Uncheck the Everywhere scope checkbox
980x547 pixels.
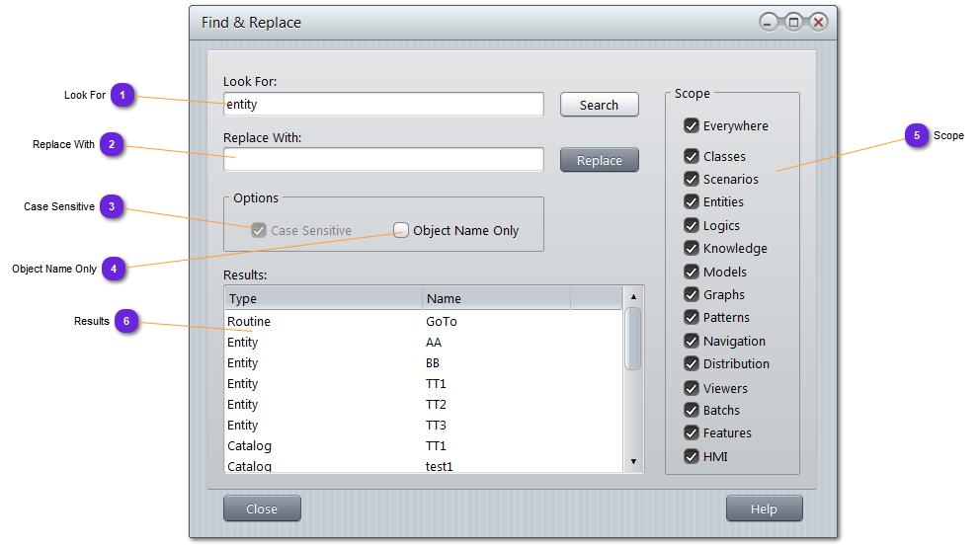[x=692, y=126]
